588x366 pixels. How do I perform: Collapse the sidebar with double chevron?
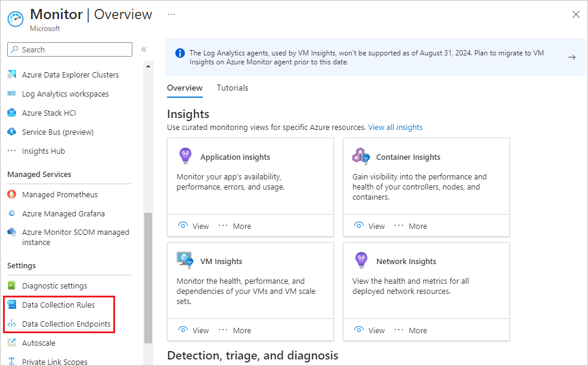pos(144,49)
